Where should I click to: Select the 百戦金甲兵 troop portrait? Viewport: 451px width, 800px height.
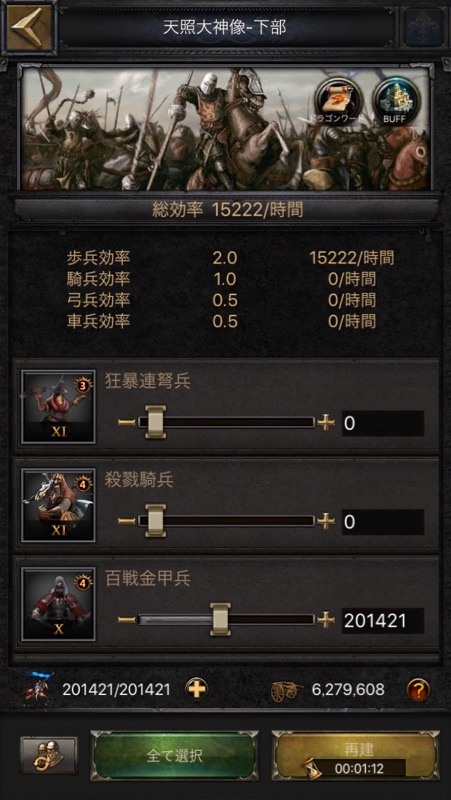point(58,604)
